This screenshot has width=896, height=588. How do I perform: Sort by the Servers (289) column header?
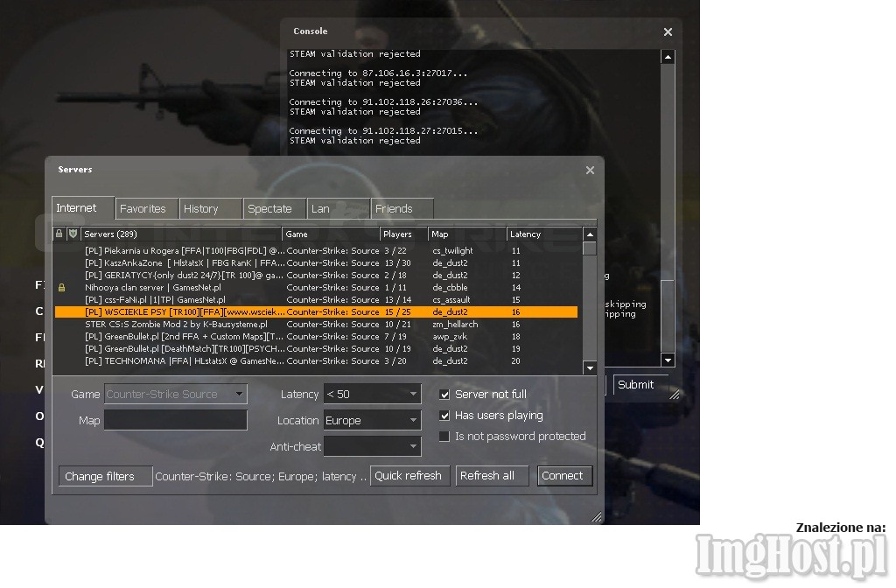182,234
